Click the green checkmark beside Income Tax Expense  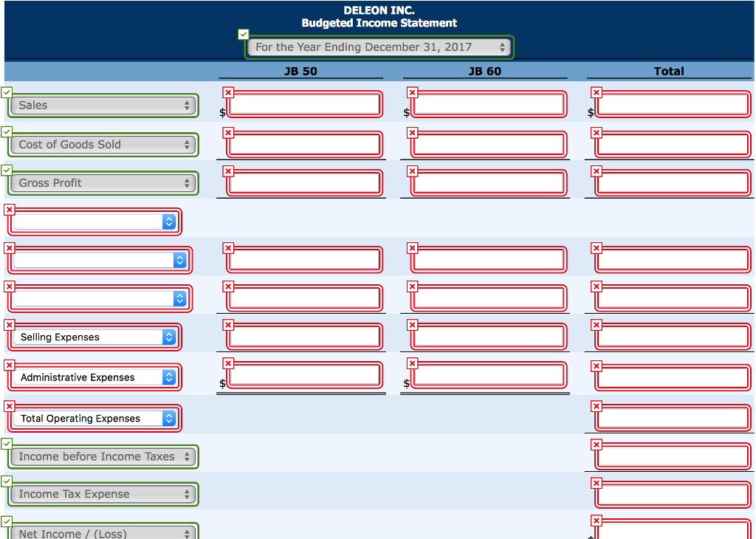7,481
